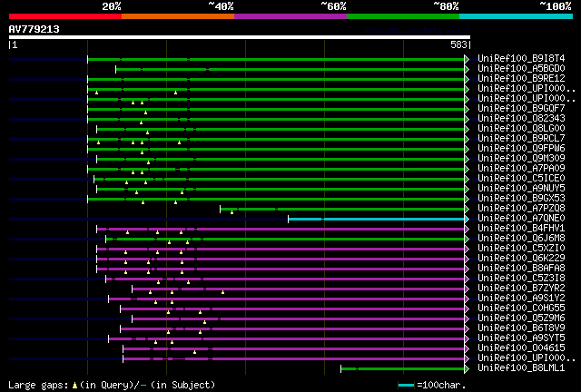581x392 pixels.
Task: Click the yellow query-gap symbol in the legend
Action: (74, 386)
